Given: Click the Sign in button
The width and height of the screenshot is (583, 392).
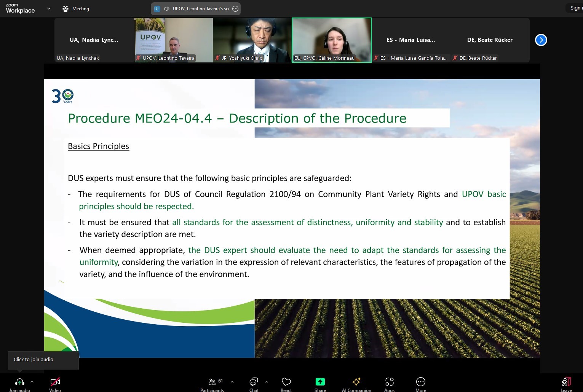Looking at the screenshot, I should coord(576,8).
